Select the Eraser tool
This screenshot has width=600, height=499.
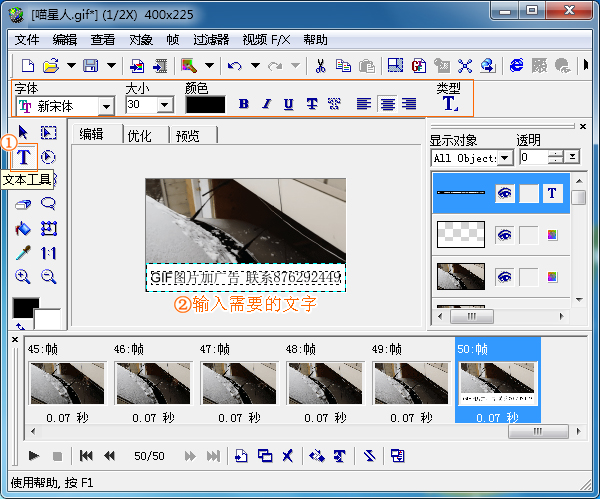point(23,204)
